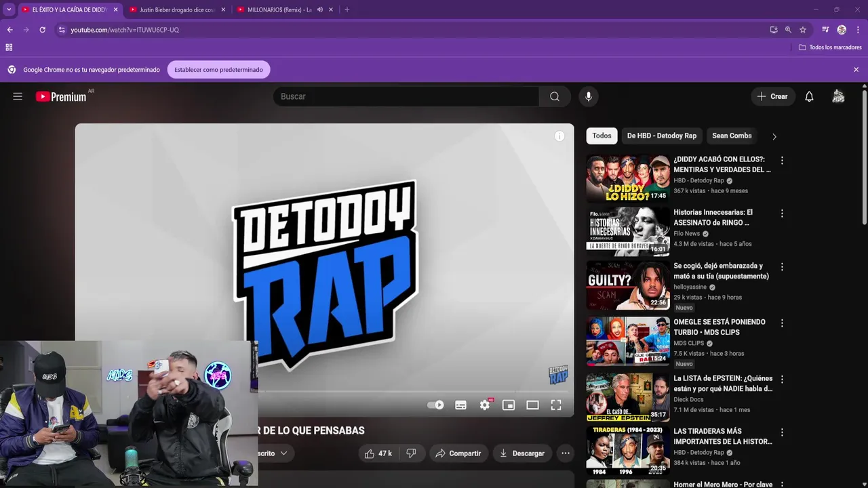Open OMEGLE SE ESTÁ PONIENDO TURBIO title
868x488 pixels.
coord(719,327)
